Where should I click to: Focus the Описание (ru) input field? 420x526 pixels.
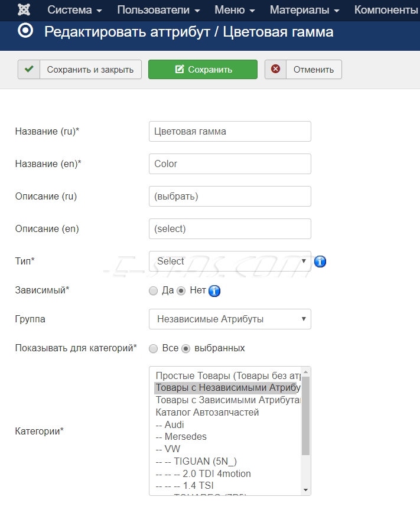point(230,196)
